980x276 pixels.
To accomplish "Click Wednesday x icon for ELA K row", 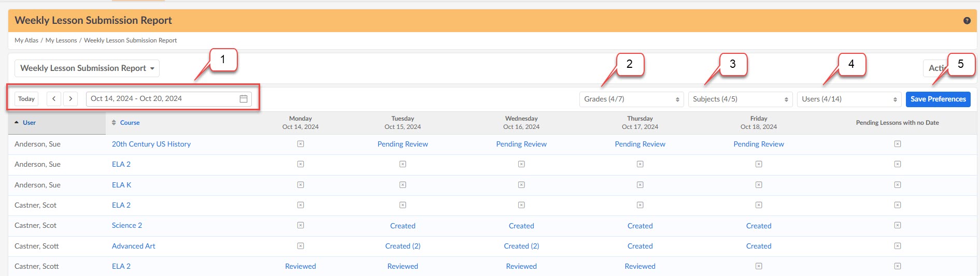I will click(x=521, y=185).
